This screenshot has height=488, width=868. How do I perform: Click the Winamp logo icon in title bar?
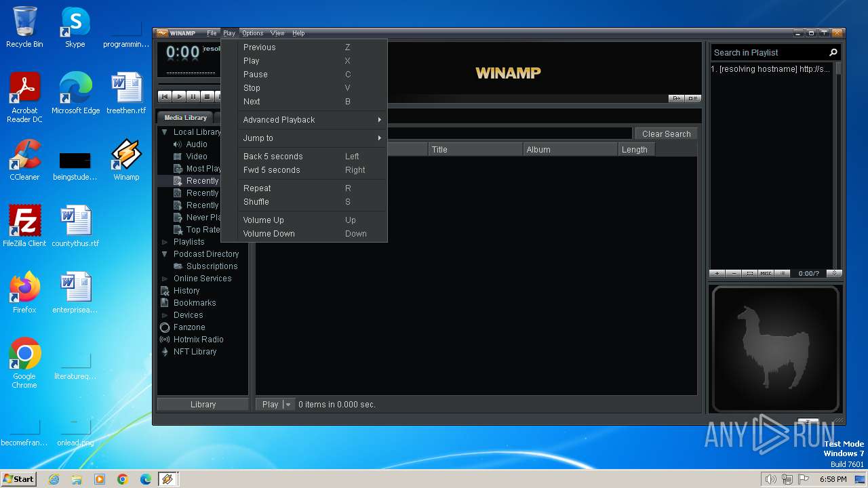(x=162, y=33)
